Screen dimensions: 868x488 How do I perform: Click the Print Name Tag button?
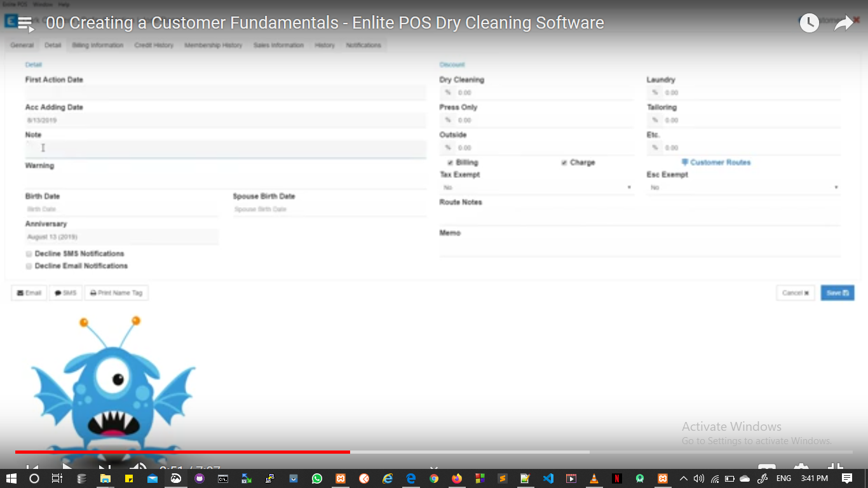pyautogui.click(x=116, y=293)
